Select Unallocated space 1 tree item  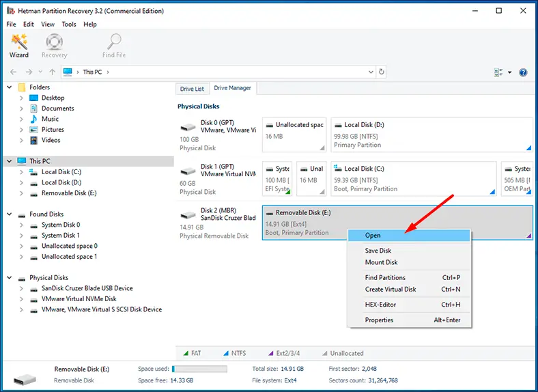[70, 257]
